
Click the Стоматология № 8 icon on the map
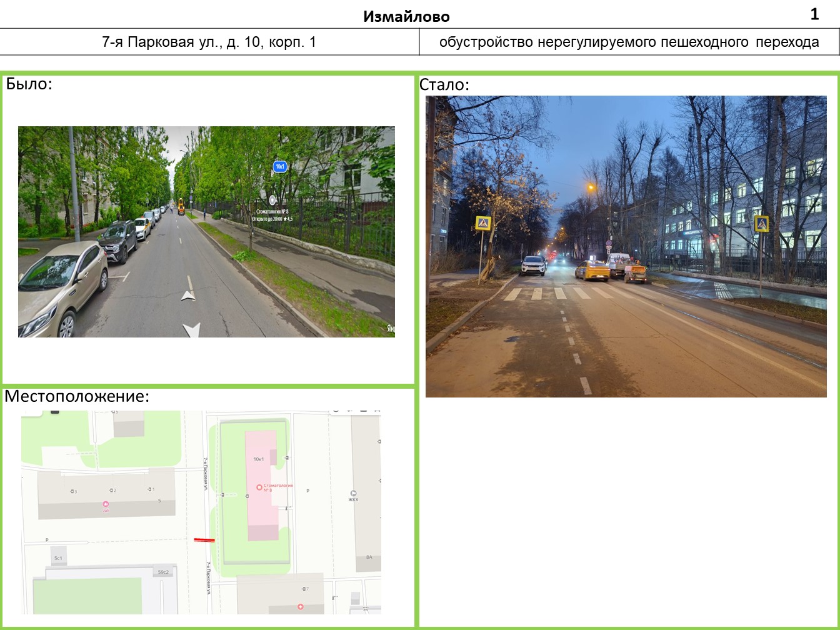(259, 487)
